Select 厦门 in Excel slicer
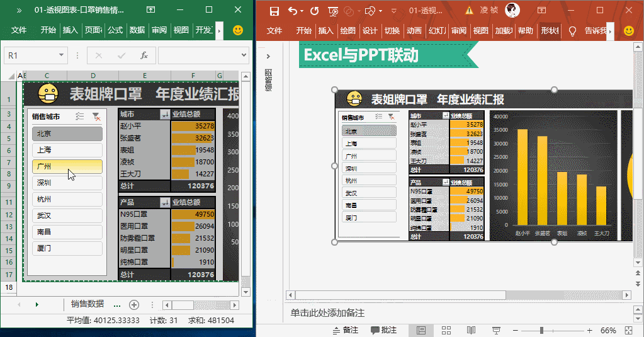This screenshot has height=337, width=644. (67, 249)
